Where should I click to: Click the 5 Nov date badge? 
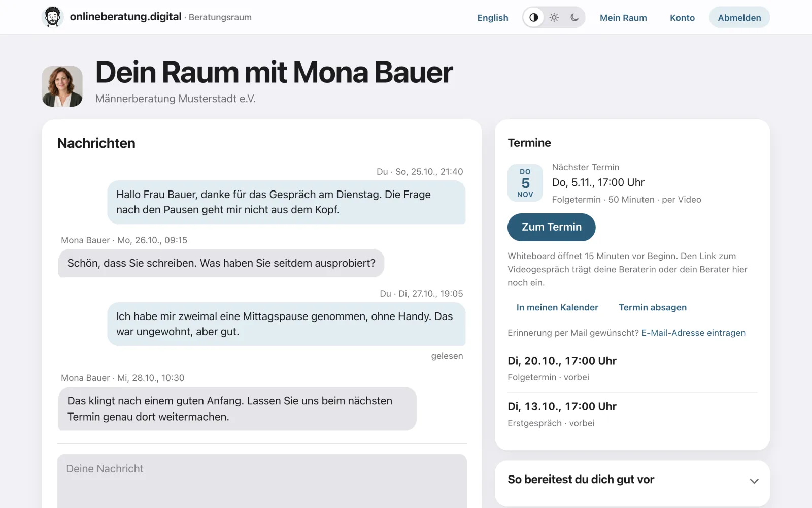[525, 183]
